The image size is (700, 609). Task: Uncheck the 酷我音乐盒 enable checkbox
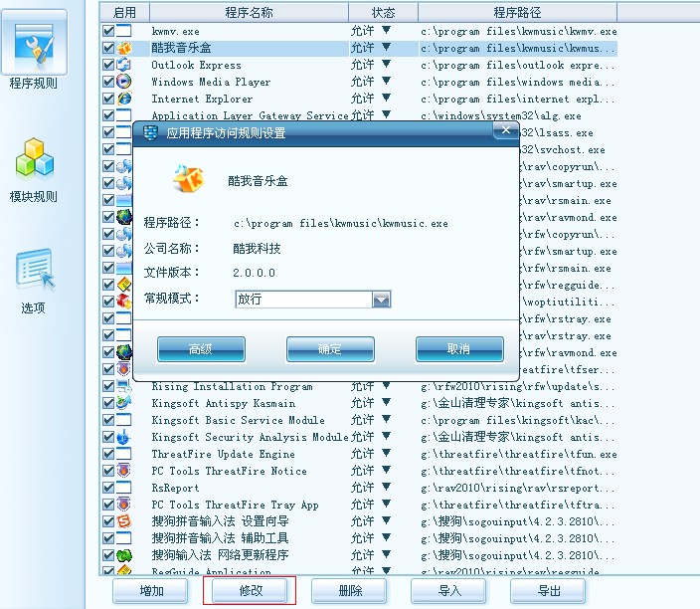108,48
